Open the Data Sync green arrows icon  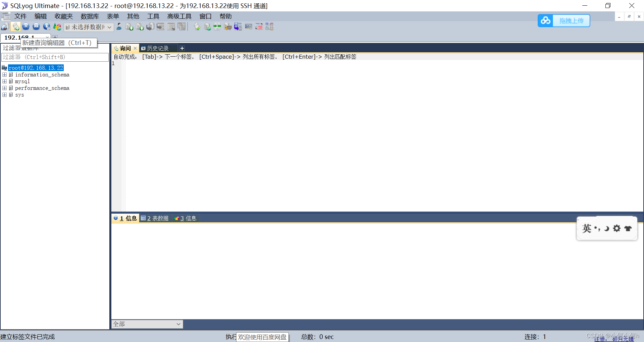217,26
